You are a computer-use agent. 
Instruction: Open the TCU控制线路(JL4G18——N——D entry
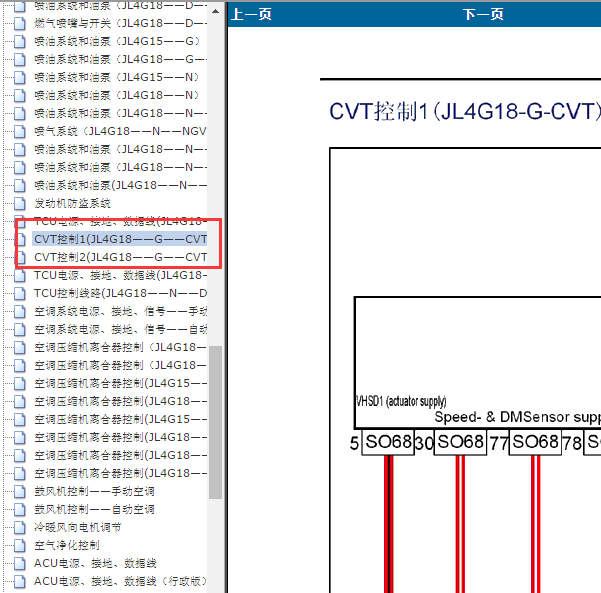click(120, 293)
